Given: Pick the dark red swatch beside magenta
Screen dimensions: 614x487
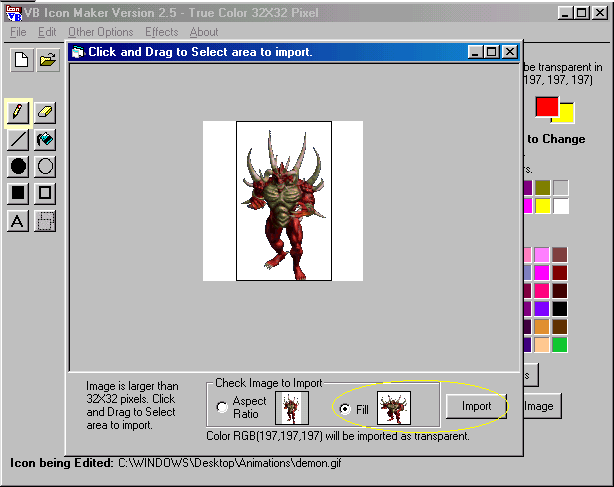Looking at the screenshot, I should [560, 273].
